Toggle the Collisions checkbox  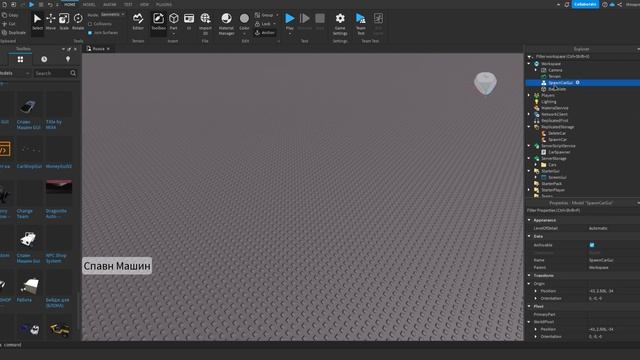tap(90, 24)
